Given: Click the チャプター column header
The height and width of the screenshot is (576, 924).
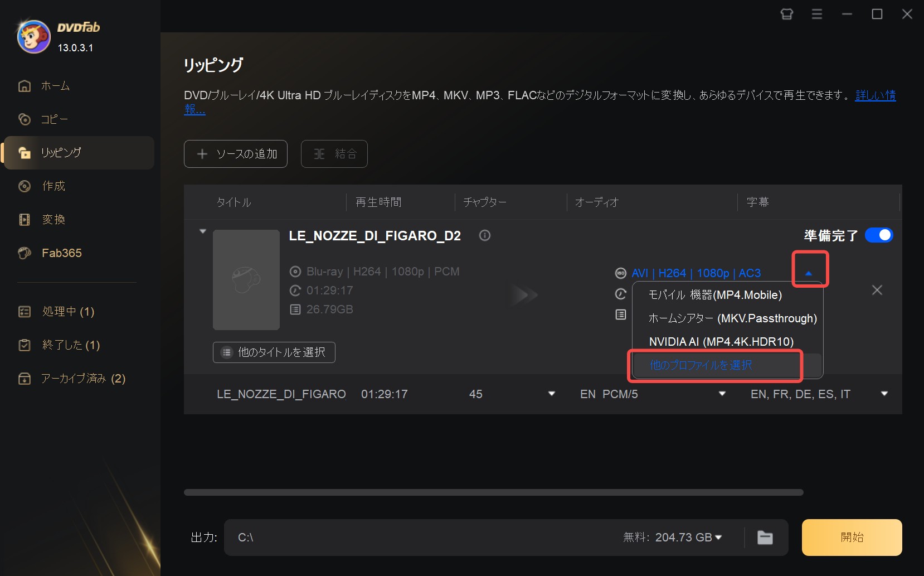Looking at the screenshot, I should [x=485, y=202].
